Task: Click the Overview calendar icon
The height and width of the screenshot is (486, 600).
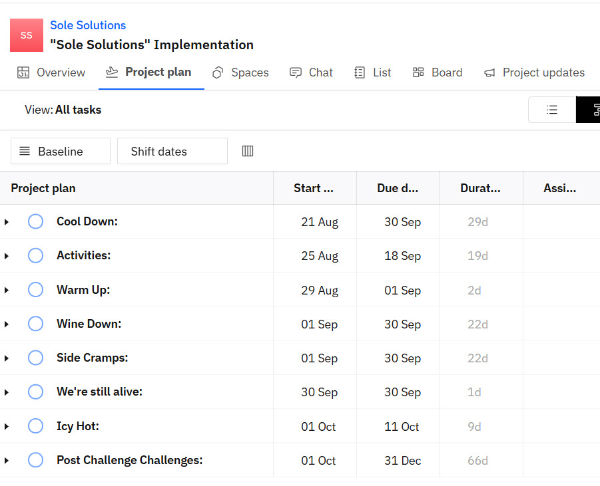Action: [23, 72]
